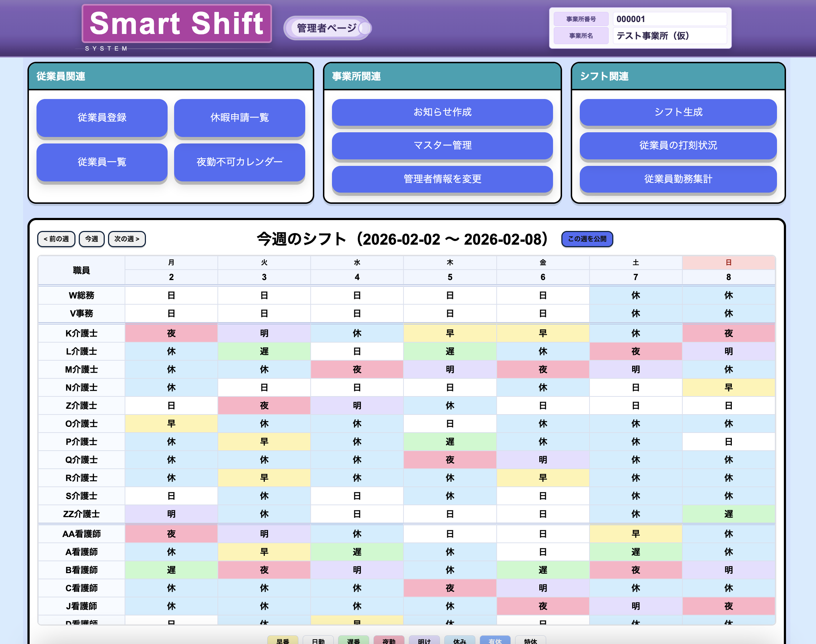Click お知らせ作成 button
Screen dimensions: 816x644
click(442, 112)
